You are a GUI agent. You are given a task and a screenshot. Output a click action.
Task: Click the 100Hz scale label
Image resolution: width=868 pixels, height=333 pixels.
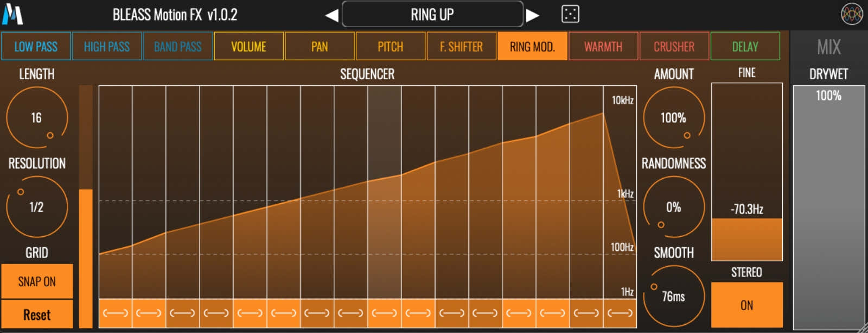click(x=622, y=247)
